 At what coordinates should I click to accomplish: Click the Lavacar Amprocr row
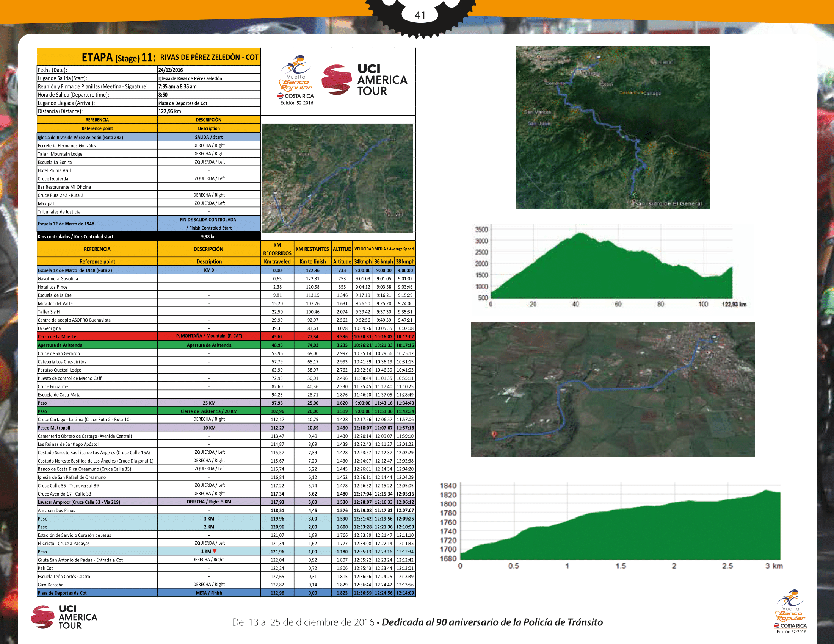[x=226, y=502]
